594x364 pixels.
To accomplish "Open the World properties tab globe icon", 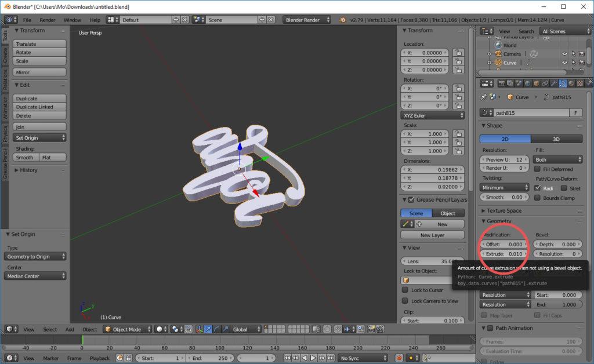I will [x=528, y=83].
